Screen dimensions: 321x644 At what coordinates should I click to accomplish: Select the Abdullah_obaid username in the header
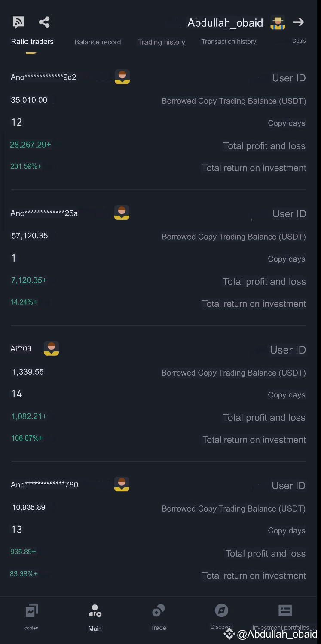(x=225, y=23)
